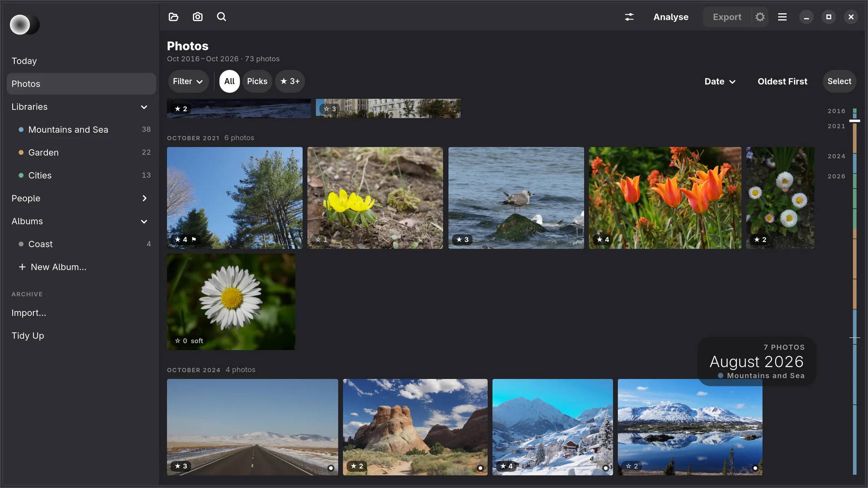
Task: Click the flag icon on the pine tree photo
Action: tap(194, 239)
